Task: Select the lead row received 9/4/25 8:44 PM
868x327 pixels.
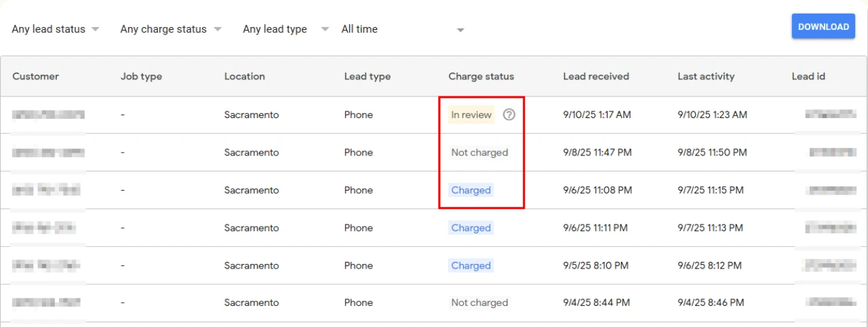Action: (596, 303)
